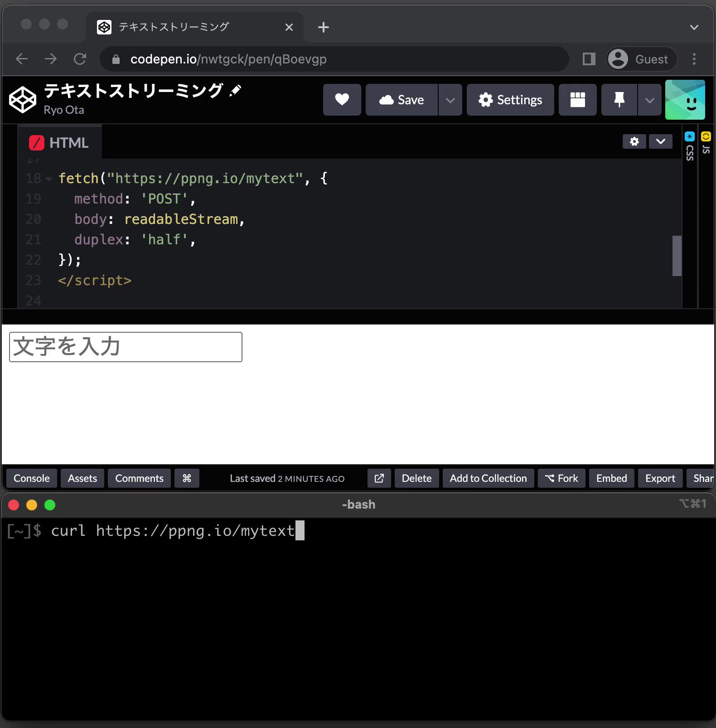Open the Console panel
The image size is (716, 728).
pos(32,478)
